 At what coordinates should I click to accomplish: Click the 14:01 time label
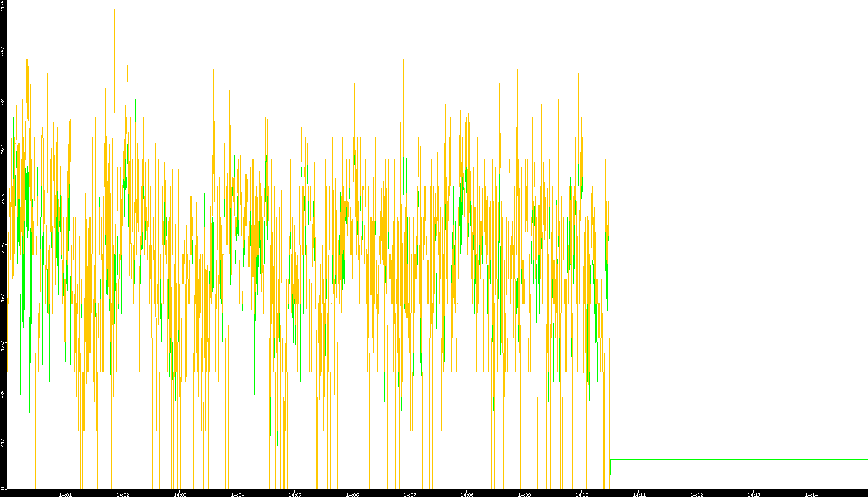pos(65,494)
